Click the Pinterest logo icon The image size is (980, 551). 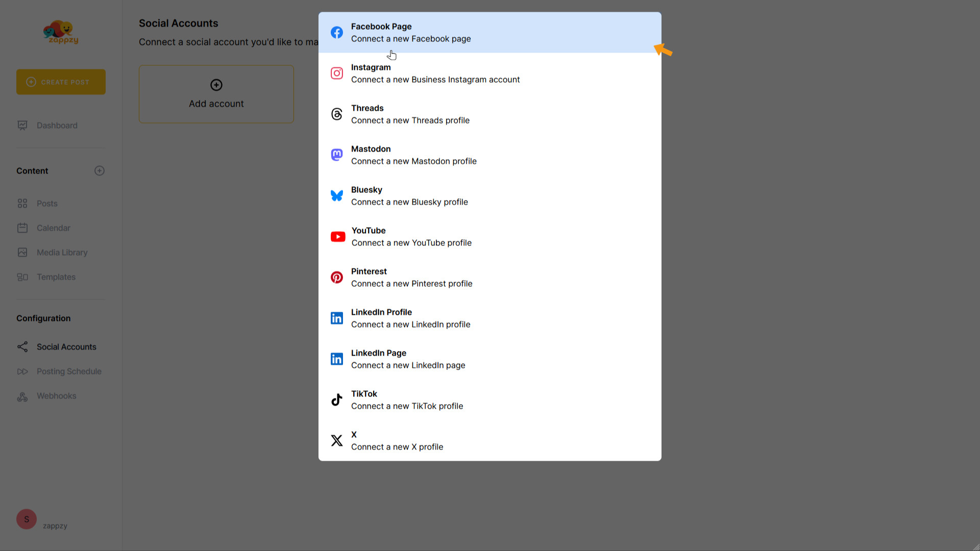coord(337,278)
